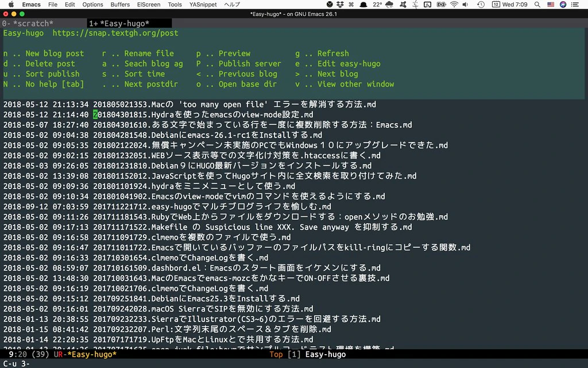
Task: Select the 201801152012 JavaScript Hugo search post
Action: coord(210,175)
